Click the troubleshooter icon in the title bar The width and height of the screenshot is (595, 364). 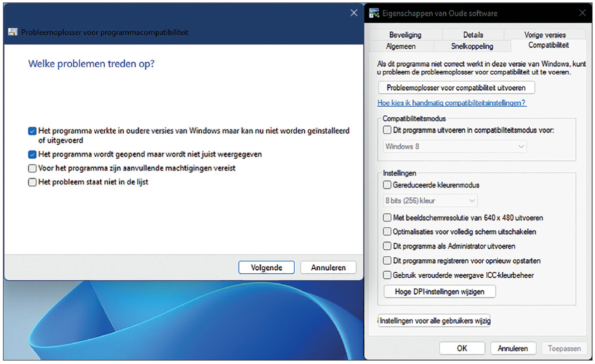point(12,32)
